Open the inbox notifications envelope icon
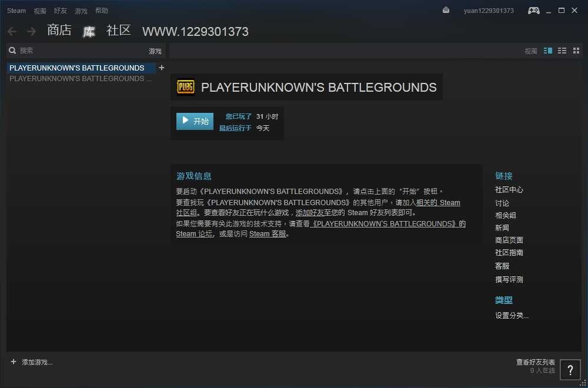Image resolution: width=588 pixels, height=388 pixels. tap(446, 10)
